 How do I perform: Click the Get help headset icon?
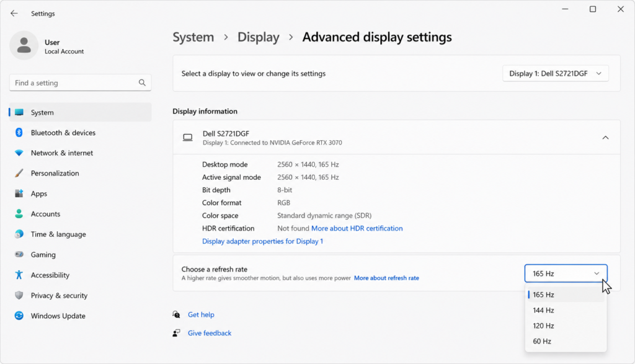click(x=176, y=314)
